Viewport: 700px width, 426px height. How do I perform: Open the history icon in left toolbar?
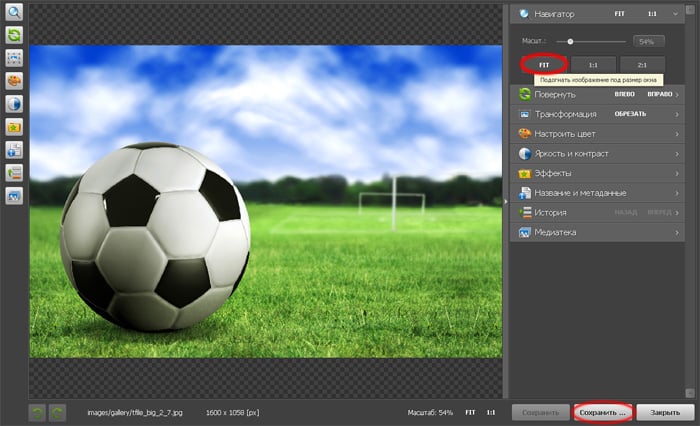pyautogui.click(x=15, y=173)
